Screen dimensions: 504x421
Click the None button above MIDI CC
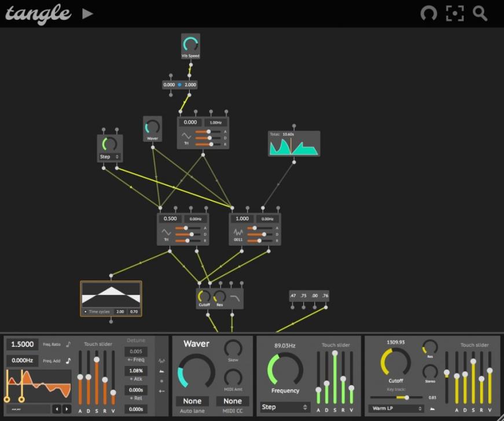coord(233,401)
